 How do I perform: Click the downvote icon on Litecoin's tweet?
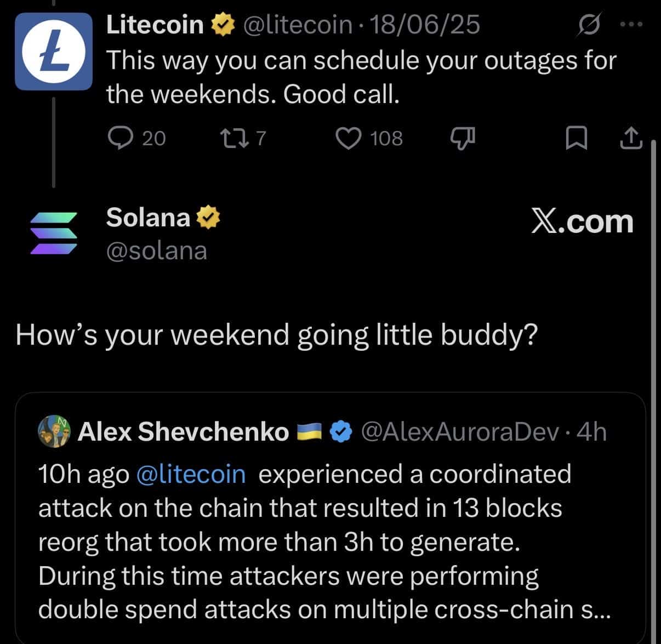coord(462,138)
